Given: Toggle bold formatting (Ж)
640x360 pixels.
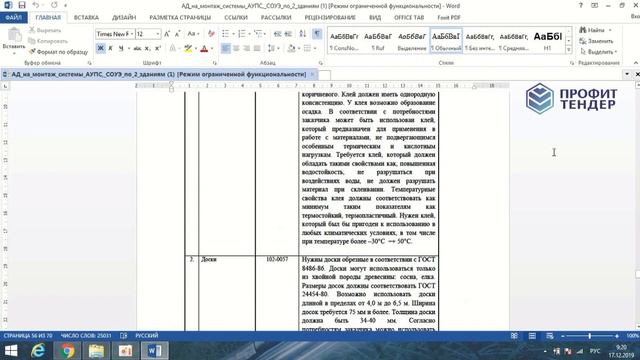Looking at the screenshot, I should tap(100, 49).
